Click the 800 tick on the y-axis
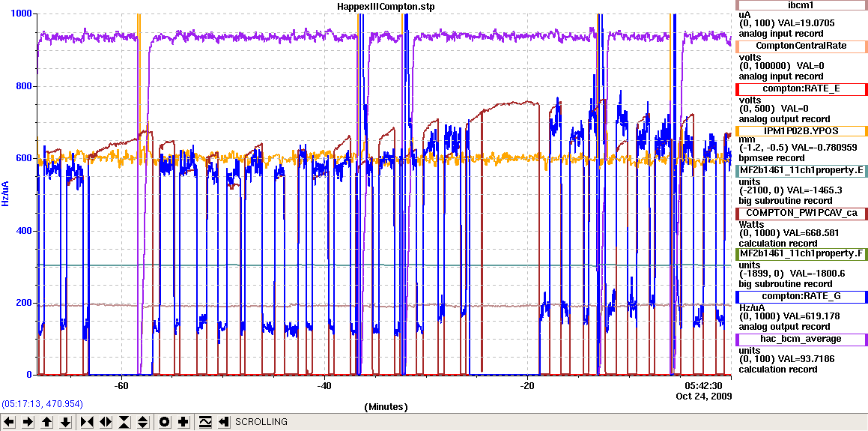Screen dimensions: 868x431 coord(25,86)
